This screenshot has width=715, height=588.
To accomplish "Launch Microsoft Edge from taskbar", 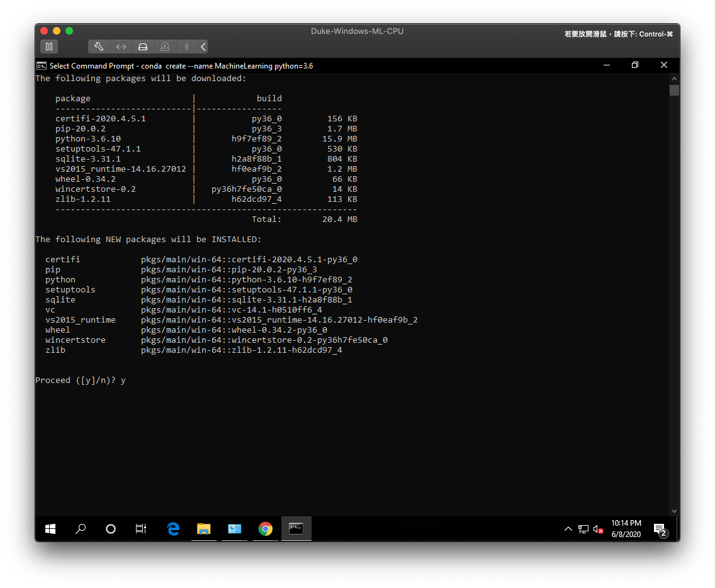I will point(173,529).
